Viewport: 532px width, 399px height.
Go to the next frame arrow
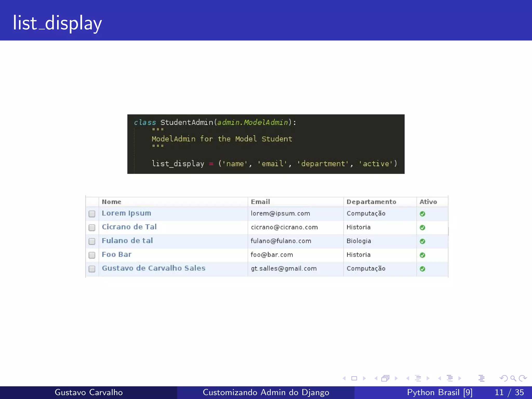point(396,378)
